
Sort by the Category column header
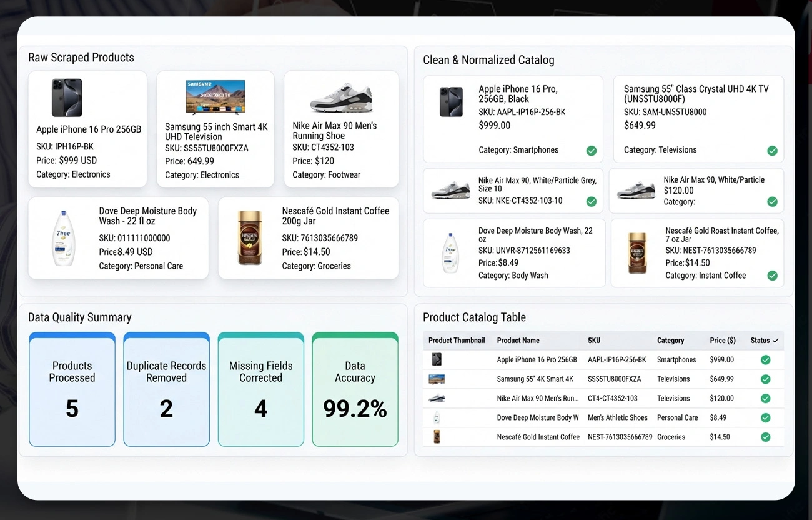pos(670,341)
